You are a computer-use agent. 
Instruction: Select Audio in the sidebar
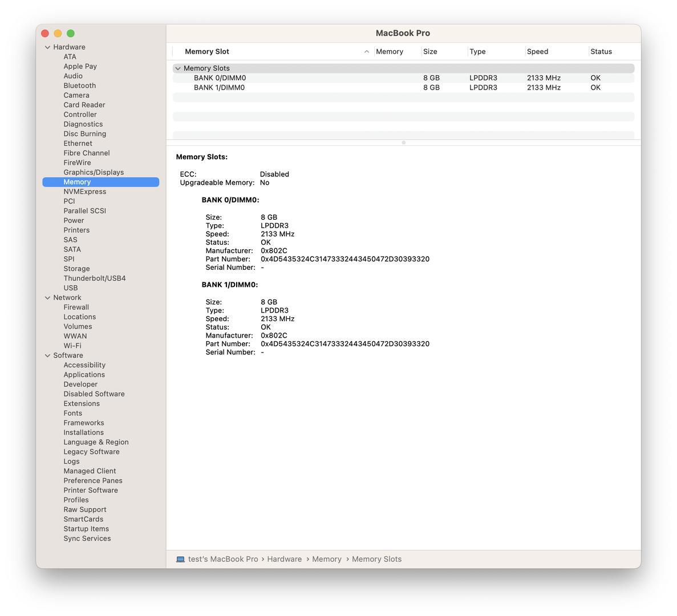coord(73,75)
